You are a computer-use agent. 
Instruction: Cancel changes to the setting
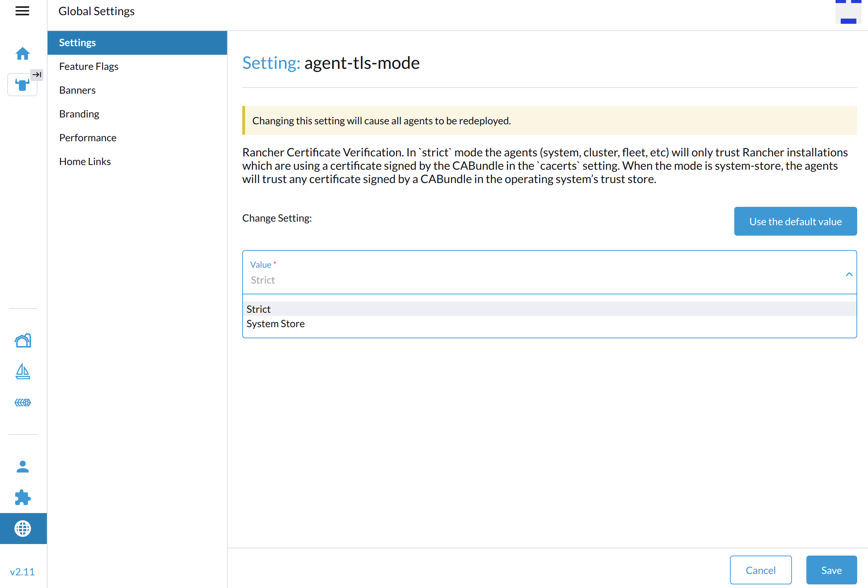tap(761, 570)
